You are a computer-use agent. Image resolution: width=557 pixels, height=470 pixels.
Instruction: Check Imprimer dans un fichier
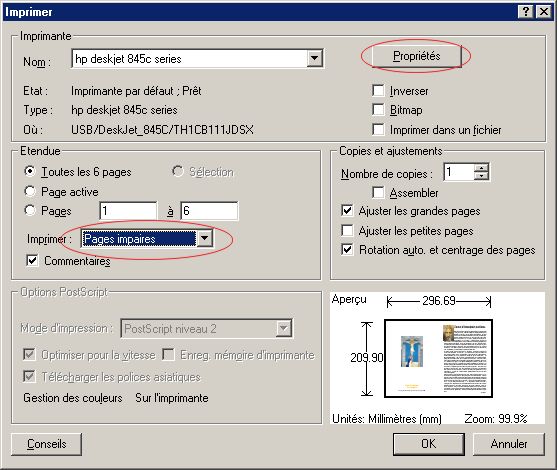378,129
